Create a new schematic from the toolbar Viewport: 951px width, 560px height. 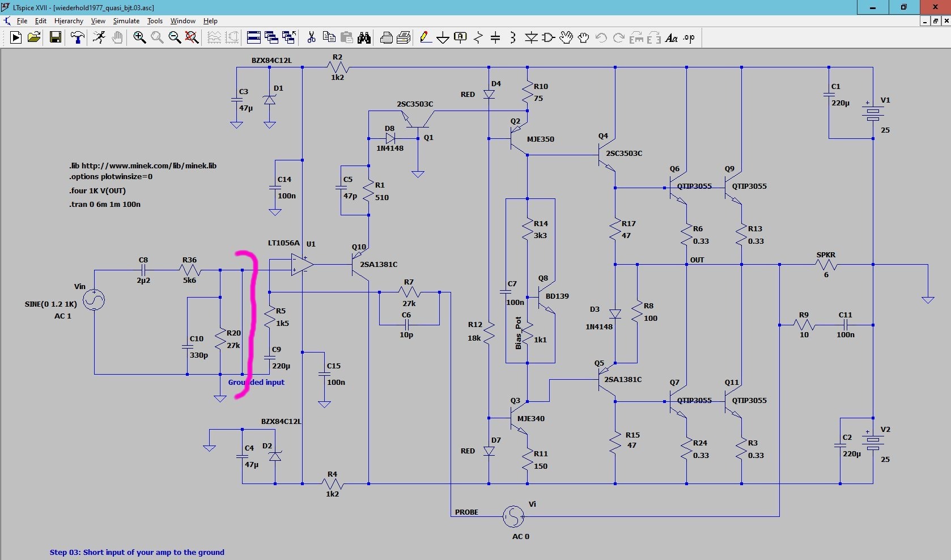click(x=16, y=37)
